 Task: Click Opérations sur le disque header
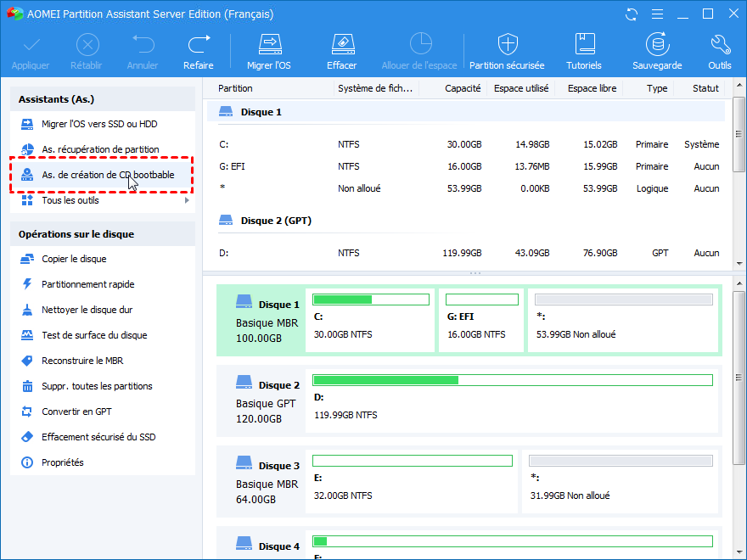[x=103, y=234]
